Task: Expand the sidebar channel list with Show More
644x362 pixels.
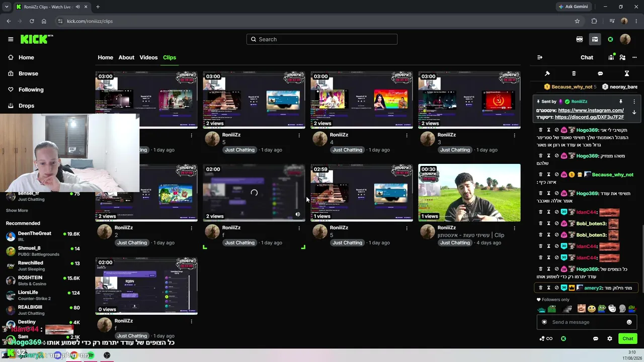Action: [17, 211]
